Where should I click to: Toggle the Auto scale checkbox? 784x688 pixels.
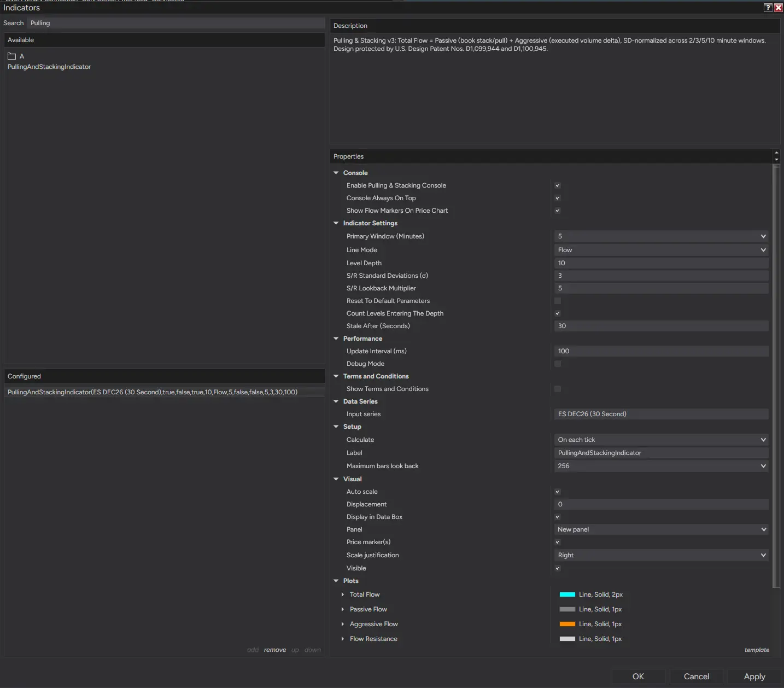558,492
